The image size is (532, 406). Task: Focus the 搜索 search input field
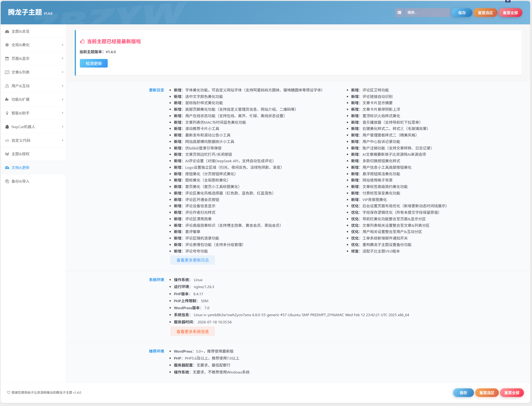(x=427, y=13)
